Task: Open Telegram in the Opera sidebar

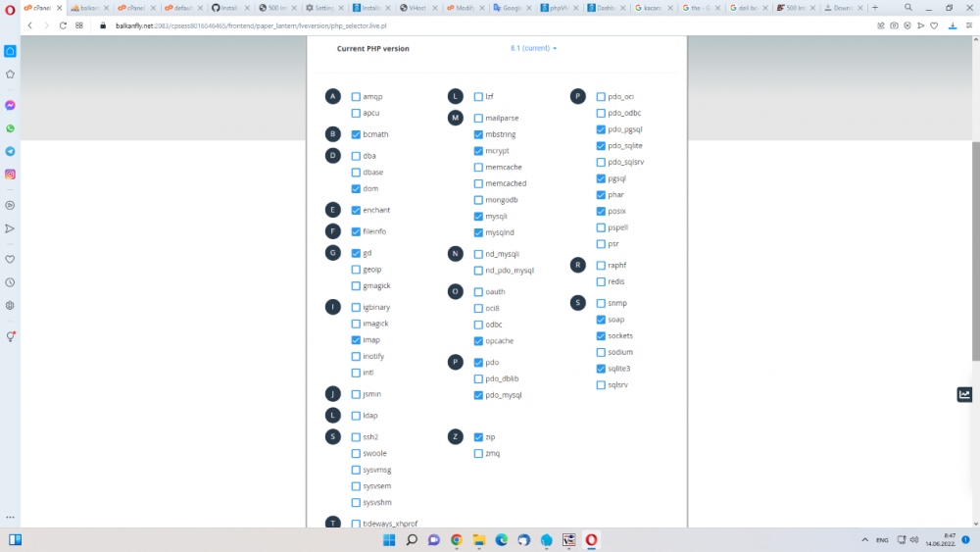Action: pos(10,151)
